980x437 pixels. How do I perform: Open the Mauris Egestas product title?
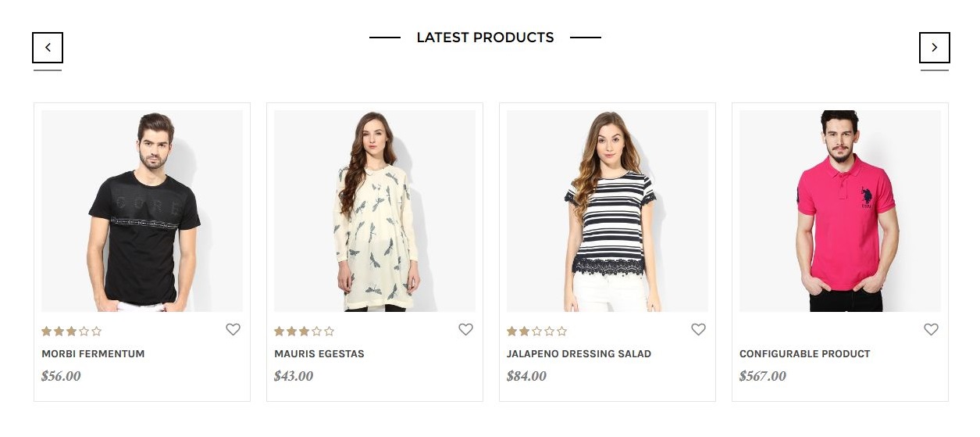pos(319,354)
